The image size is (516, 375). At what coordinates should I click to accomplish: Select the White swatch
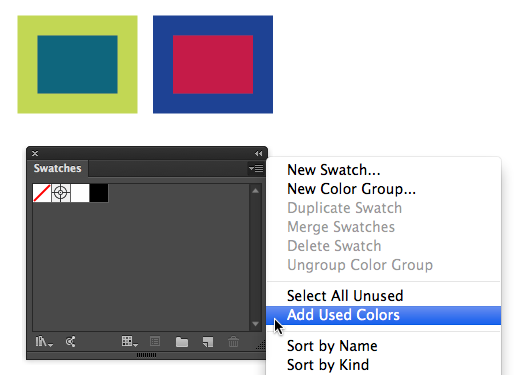80,193
